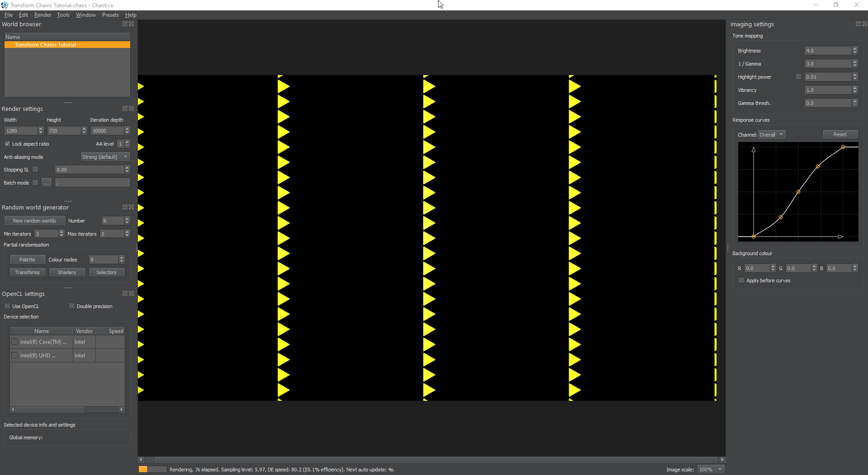
Task: Open the response curves Channel dropdown
Action: point(772,135)
